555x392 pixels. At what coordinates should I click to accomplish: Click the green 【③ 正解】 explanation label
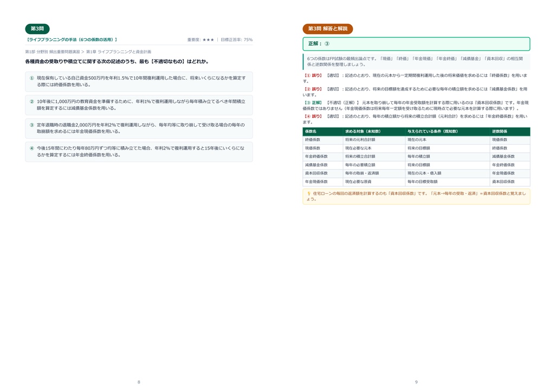coord(313,103)
